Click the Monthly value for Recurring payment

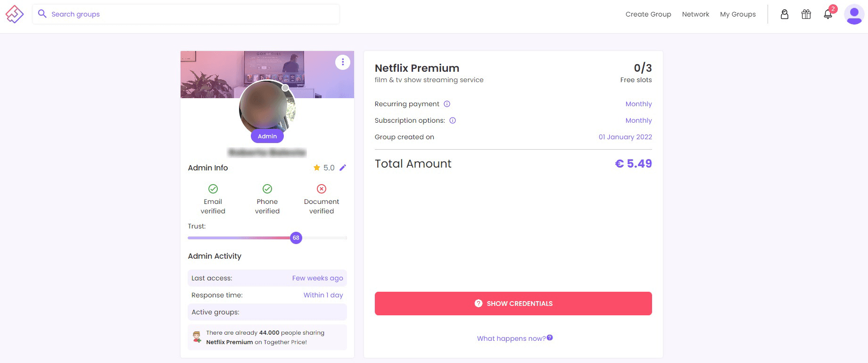tap(638, 104)
